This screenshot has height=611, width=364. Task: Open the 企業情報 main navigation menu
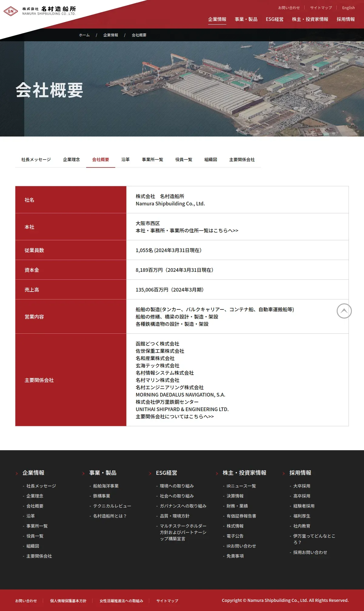pyautogui.click(x=217, y=19)
